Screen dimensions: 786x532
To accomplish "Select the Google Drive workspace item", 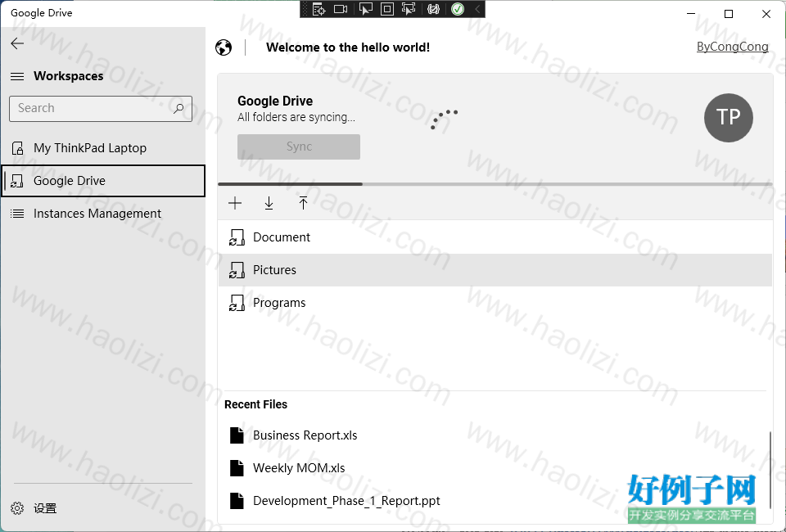I will [x=103, y=181].
